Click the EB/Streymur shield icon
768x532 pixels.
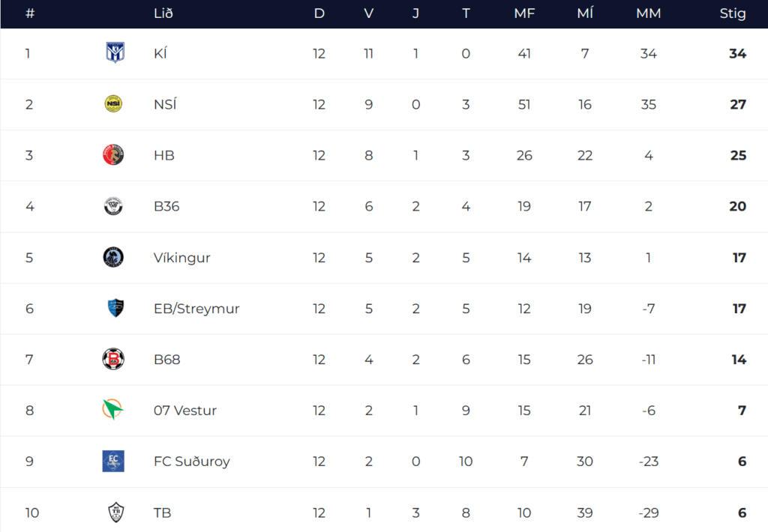coord(114,308)
